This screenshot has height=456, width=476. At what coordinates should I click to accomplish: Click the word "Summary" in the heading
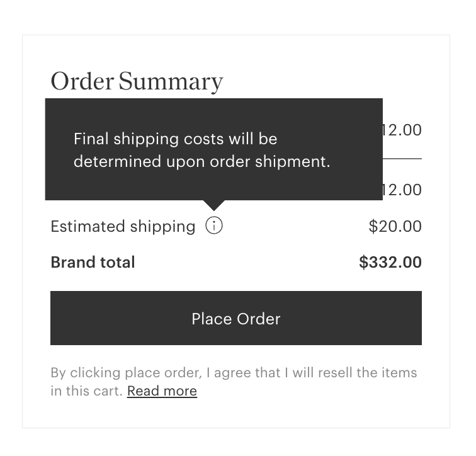click(171, 82)
